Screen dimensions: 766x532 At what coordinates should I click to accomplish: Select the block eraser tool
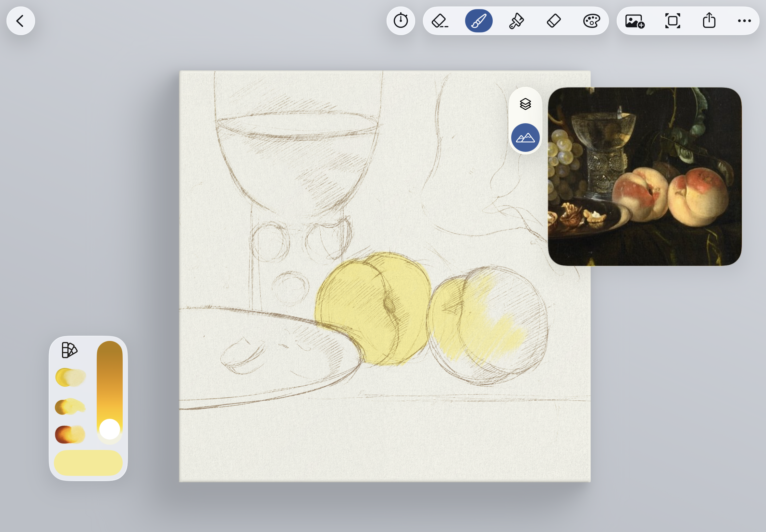click(554, 21)
